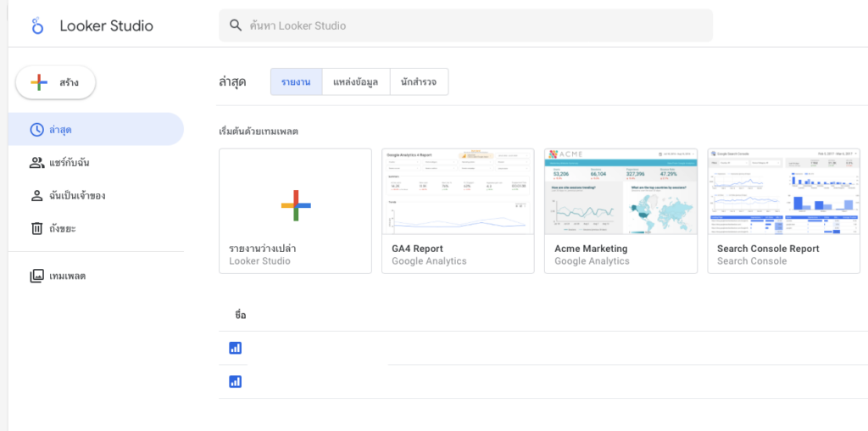Open the Search Console Report template
This screenshot has width=868, height=431.
point(783,192)
